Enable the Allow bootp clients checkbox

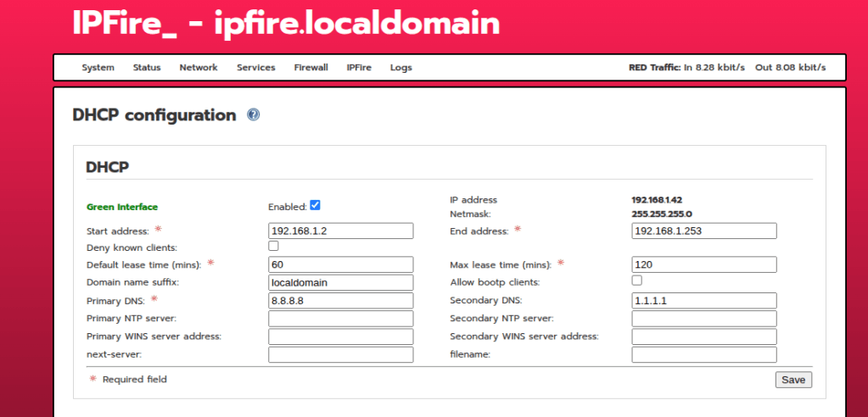click(636, 281)
